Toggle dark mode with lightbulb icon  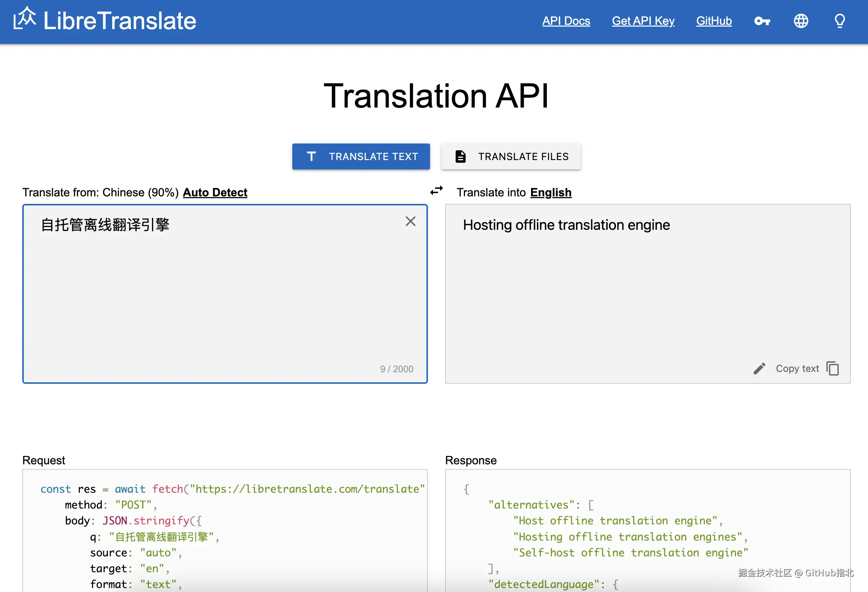pyautogui.click(x=840, y=21)
